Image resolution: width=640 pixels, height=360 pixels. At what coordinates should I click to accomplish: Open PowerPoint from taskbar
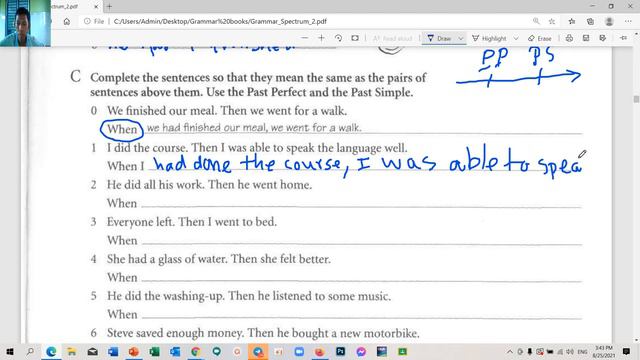tap(134, 351)
